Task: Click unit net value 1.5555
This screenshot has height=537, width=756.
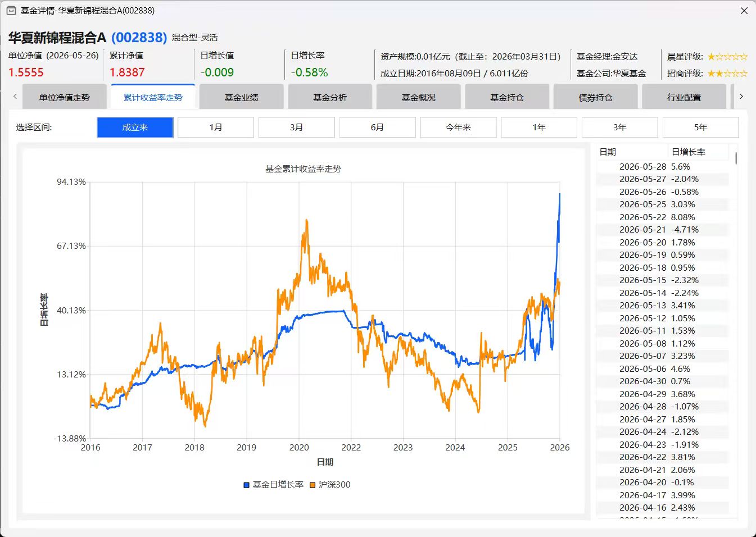Action: tap(26, 72)
